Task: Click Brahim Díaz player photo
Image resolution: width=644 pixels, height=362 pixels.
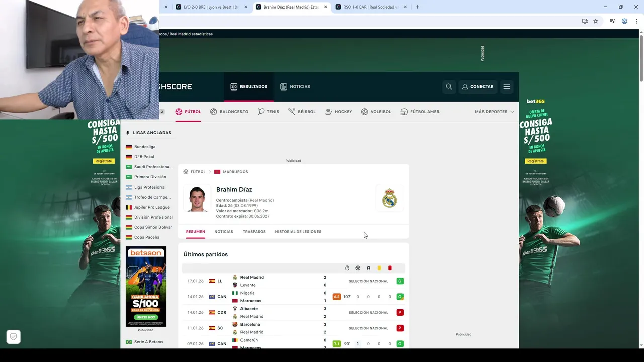Action: pos(197,199)
